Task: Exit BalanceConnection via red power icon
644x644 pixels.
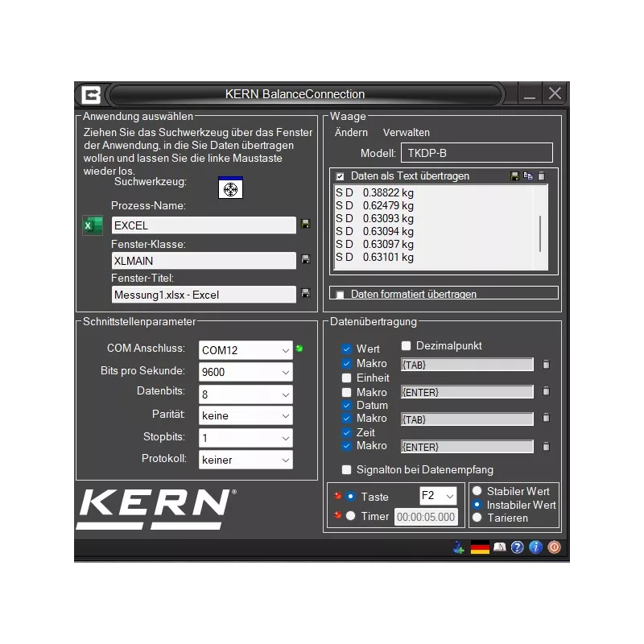Action: click(554, 547)
